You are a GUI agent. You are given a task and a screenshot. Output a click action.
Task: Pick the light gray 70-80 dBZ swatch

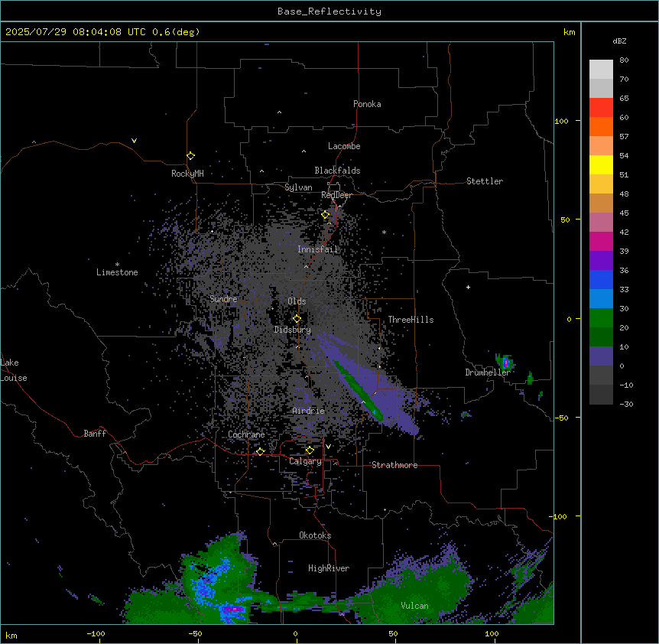(601, 70)
